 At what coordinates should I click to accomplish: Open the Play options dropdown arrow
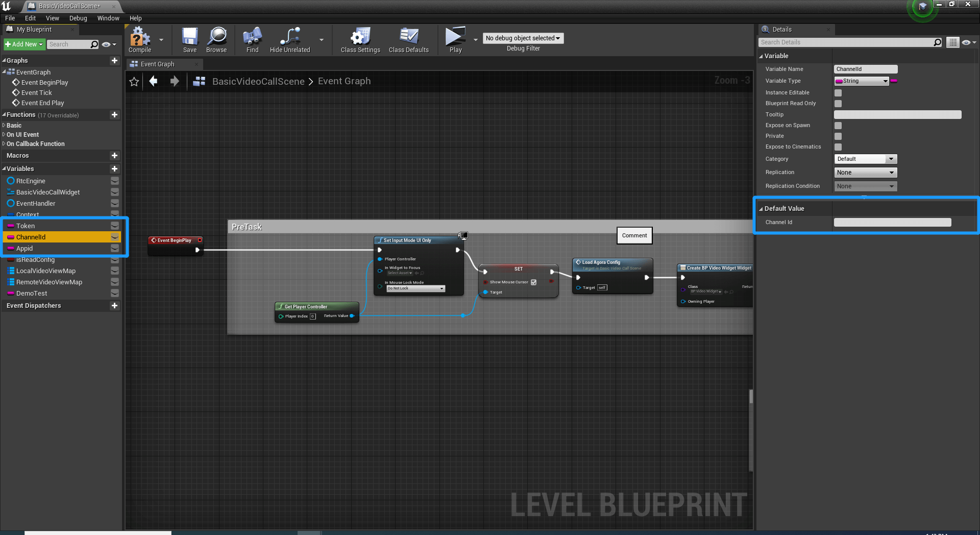[x=476, y=40]
